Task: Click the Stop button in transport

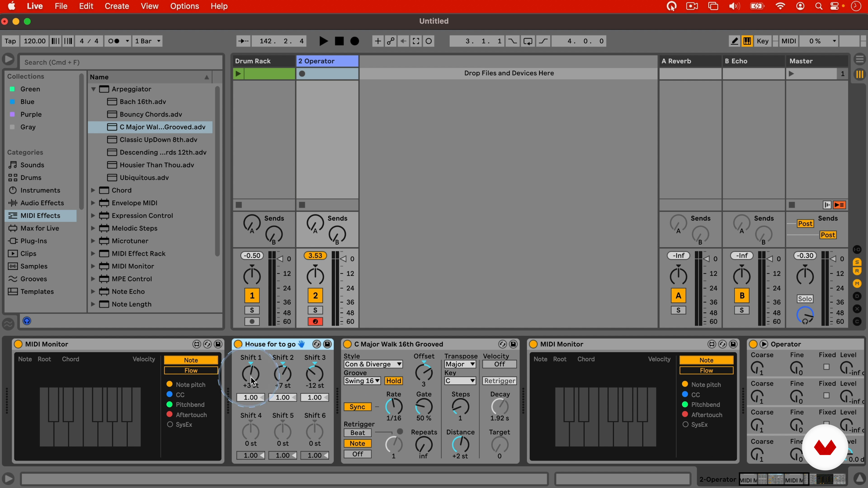Action: (x=339, y=41)
